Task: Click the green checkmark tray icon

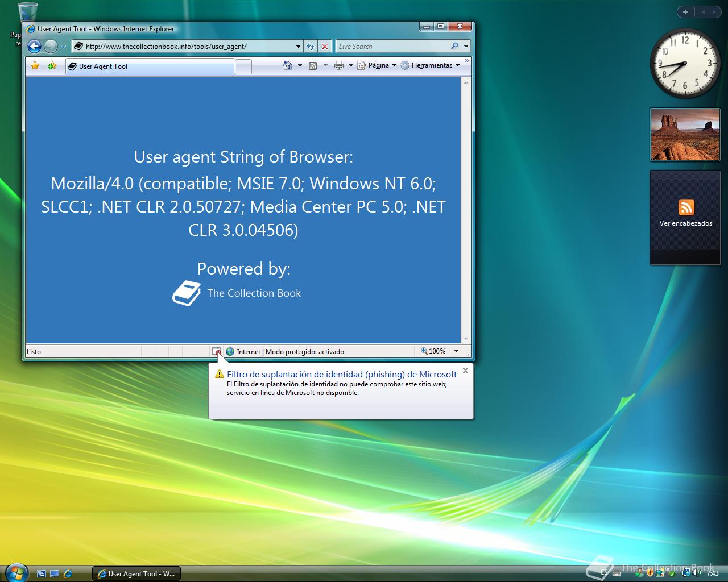Action: tap(672, 574)
